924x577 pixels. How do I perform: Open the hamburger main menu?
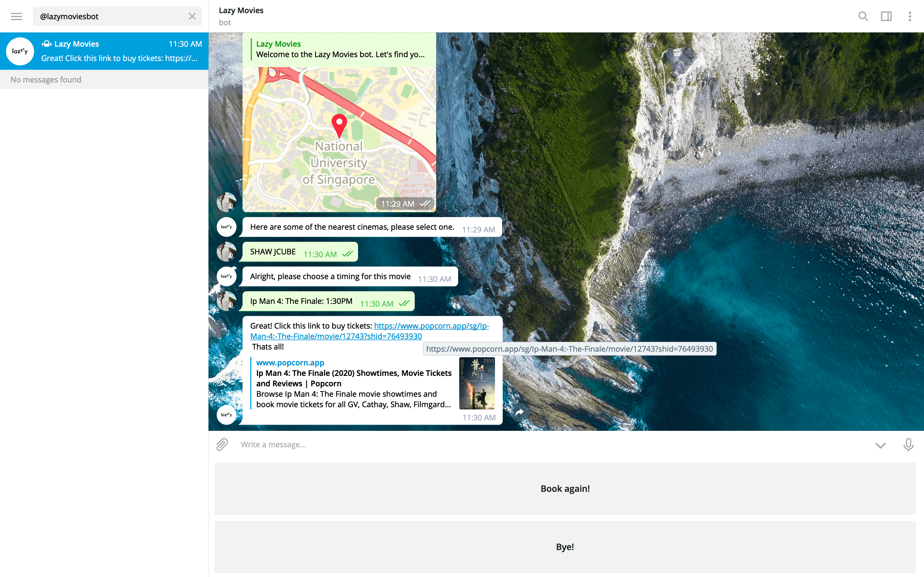pos(16,16)
